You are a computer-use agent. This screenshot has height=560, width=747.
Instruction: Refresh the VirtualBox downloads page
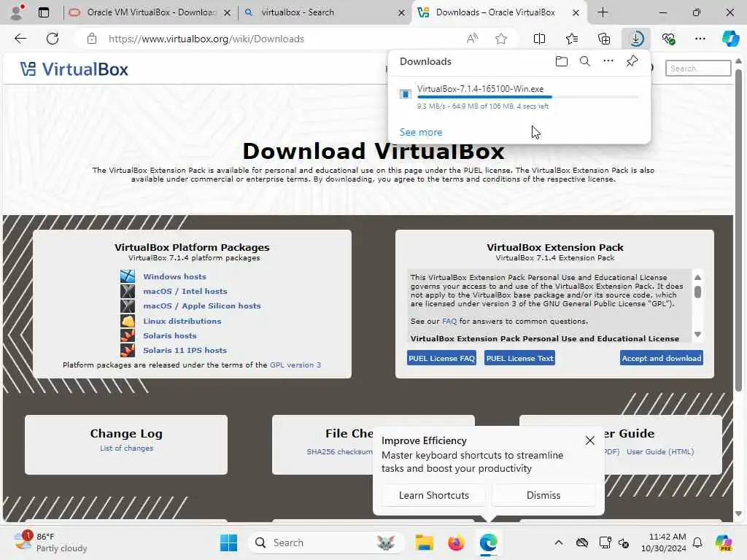click(x=53, y=39)
